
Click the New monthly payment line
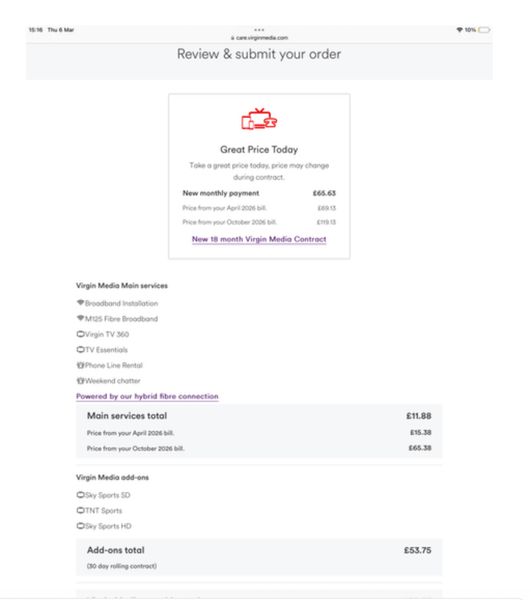(x=259, y=193)
